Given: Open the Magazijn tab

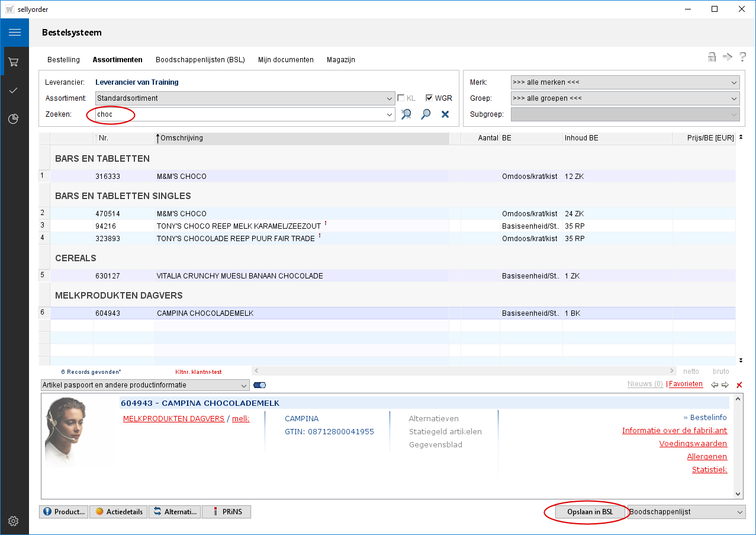Looking at the screenshot, I should [x=340, y=60].
